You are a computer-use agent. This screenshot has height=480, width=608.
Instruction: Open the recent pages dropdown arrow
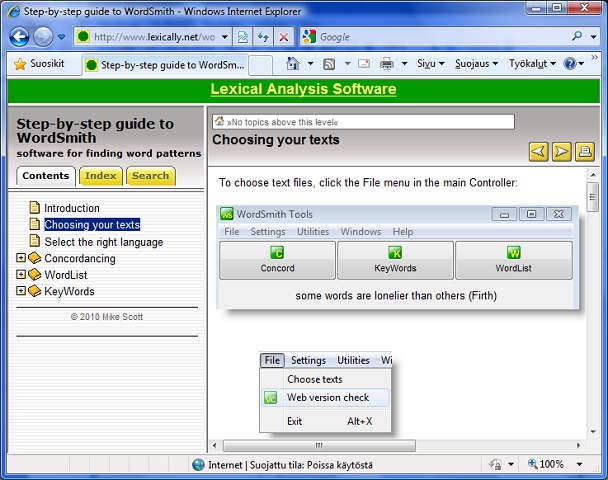point(61,37)
